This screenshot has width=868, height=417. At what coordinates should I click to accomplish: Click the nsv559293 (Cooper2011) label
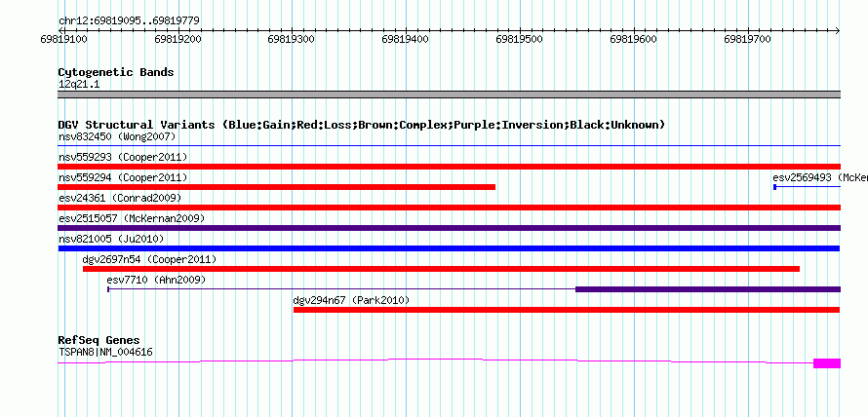[123, 157]
